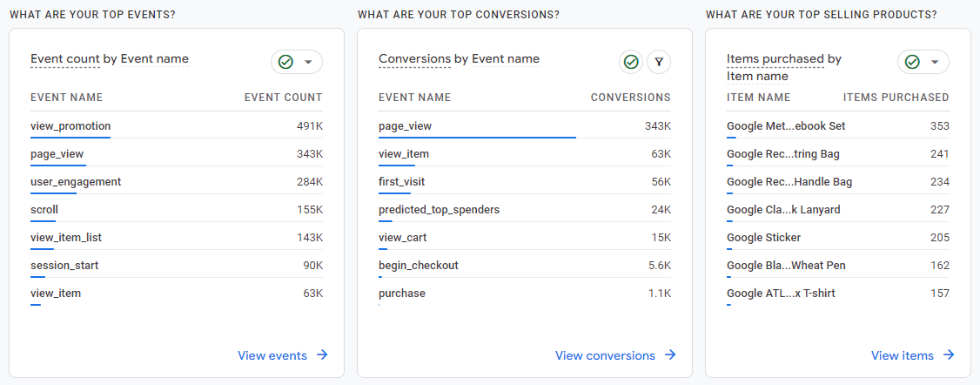Open the View events link
Screen dimensions: 980x385
click(272, 355)
